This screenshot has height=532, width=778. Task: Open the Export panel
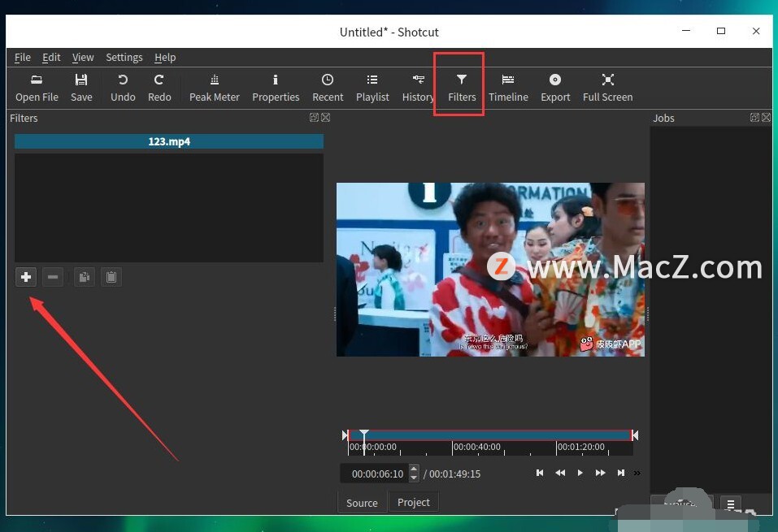tap(555, 88)
